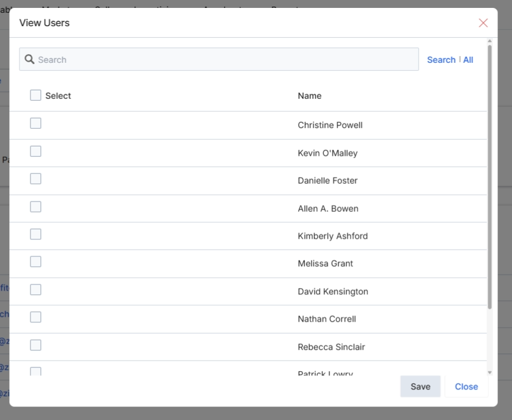Toggle the checkbox for Kimberly Ashford
512x420 pixels.
(35, 234)
